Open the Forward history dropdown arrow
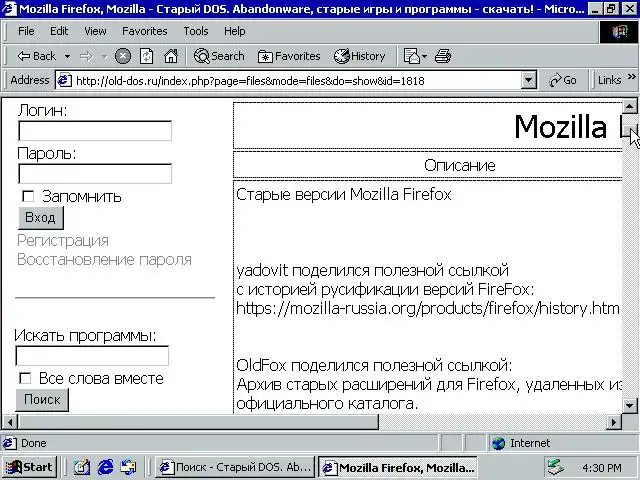The height and width of the screenshot is (480, 640). click(x=104, y=56)
